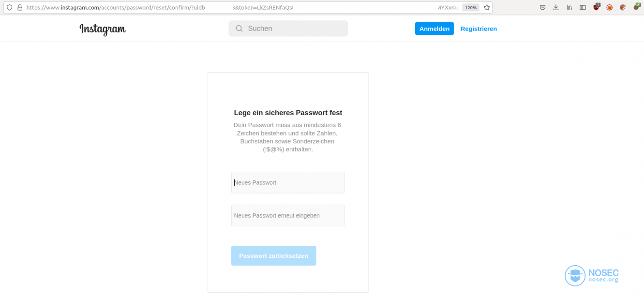The height and width of the screenshot is (298, 644).
Task: Click the padlock site info icon
Action: coord(20,7)
